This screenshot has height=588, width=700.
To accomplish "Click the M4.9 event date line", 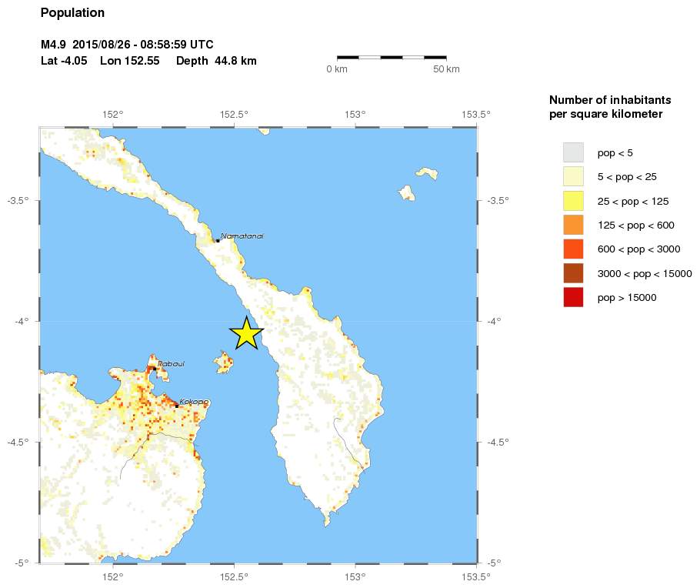I will click(x=127, y=45).
